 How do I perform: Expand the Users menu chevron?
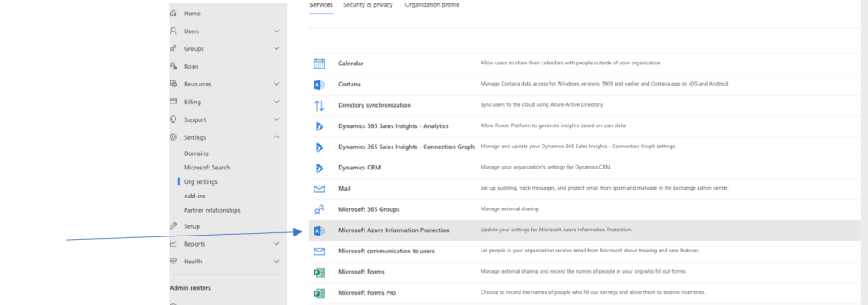tap(277, 31)
